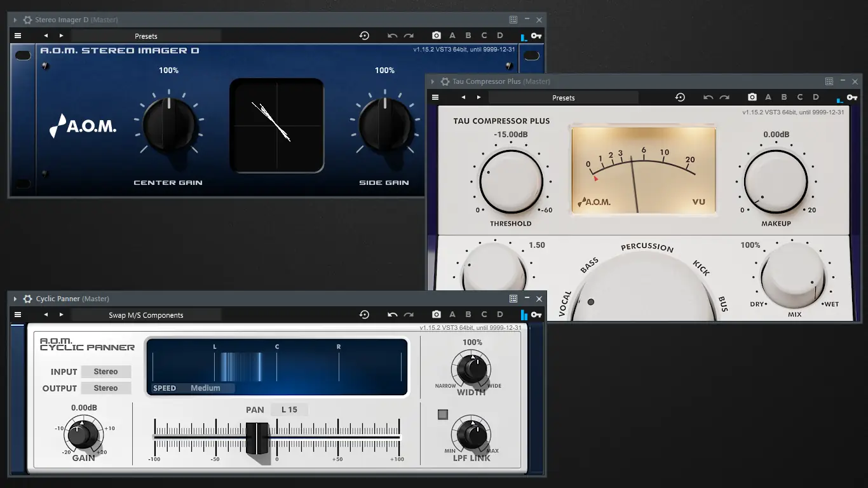This screenshot has height=488, width=868.
Task: Load next preset in Stereo Imager D
Action: 61,36
